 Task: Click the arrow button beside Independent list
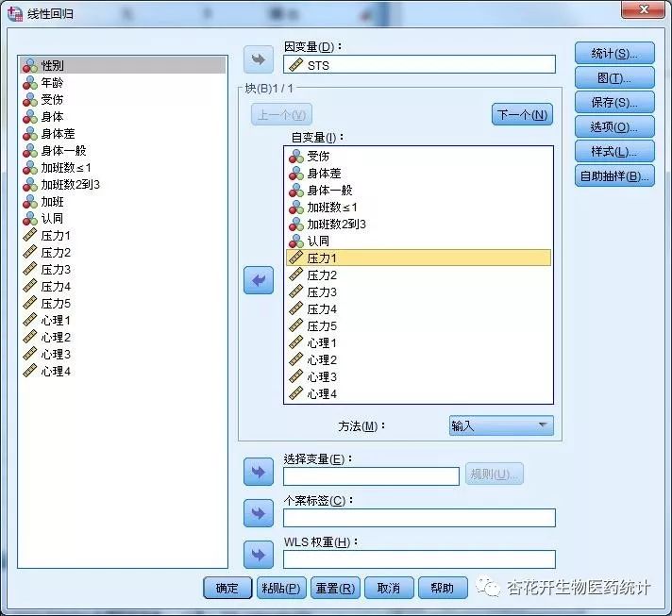tap(259, 280)
